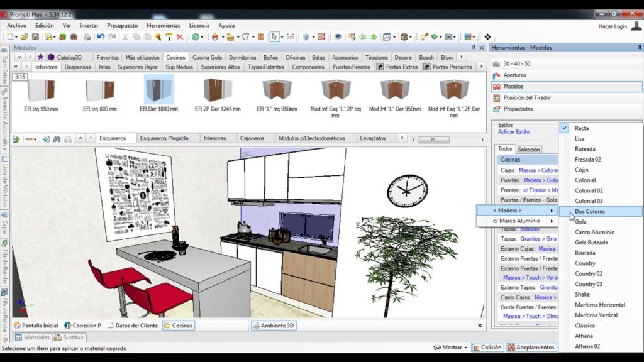The height and width of the screenshot is (362, 644).
Task: Expand the Madera submenu entry
Action: (517, 211)
